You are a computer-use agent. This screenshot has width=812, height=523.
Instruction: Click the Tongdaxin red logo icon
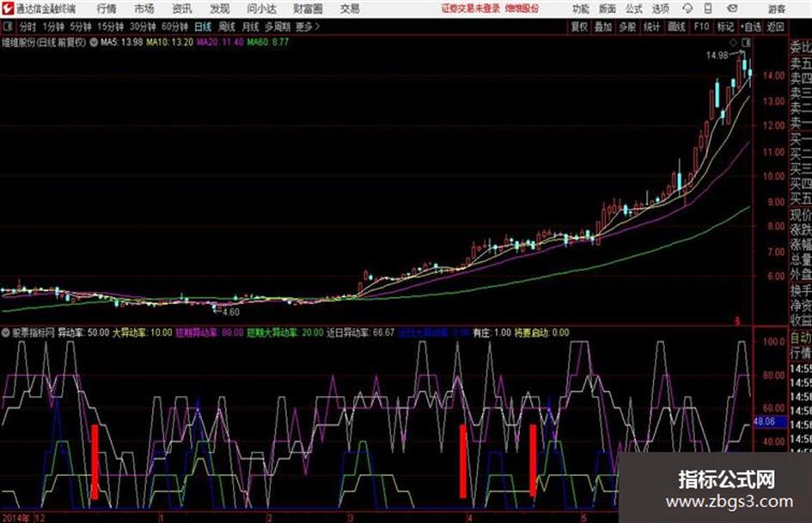click(x=7, y=9)
